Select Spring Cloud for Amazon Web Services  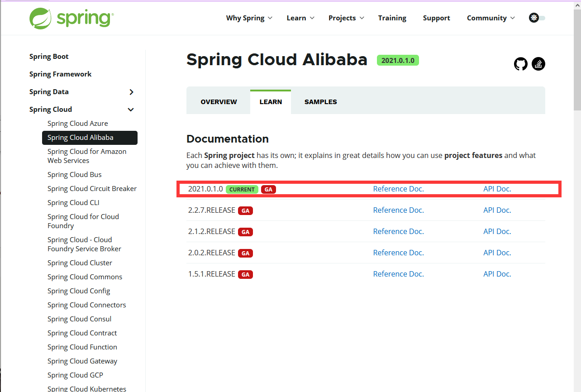pos(87,156)
